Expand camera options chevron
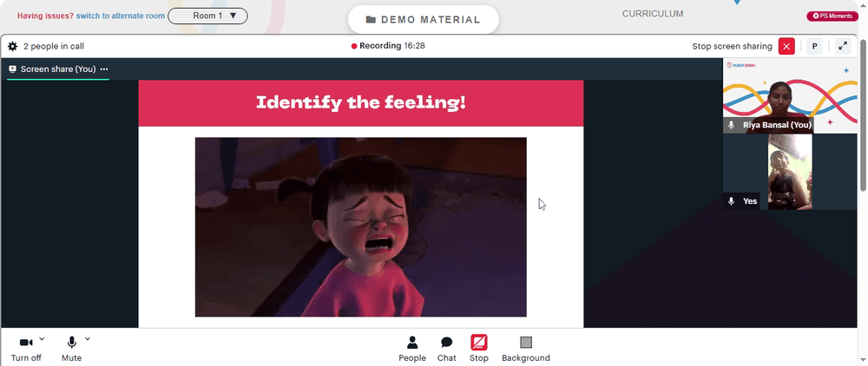The height and width of the screenshot is (366, 868). pyautogui.click(x=42, y=338)
